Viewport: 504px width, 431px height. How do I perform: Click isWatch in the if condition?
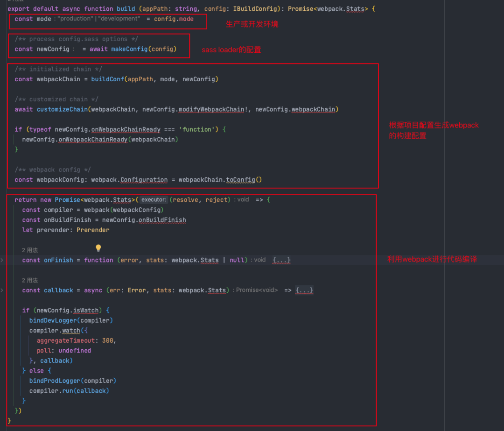click(x=85, y=310)
